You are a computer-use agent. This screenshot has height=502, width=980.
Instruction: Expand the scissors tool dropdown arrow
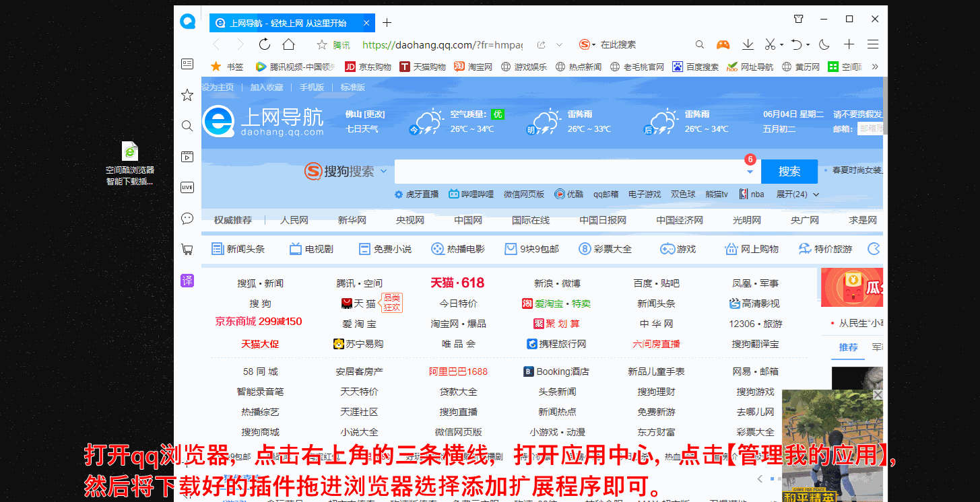(781, 45)
